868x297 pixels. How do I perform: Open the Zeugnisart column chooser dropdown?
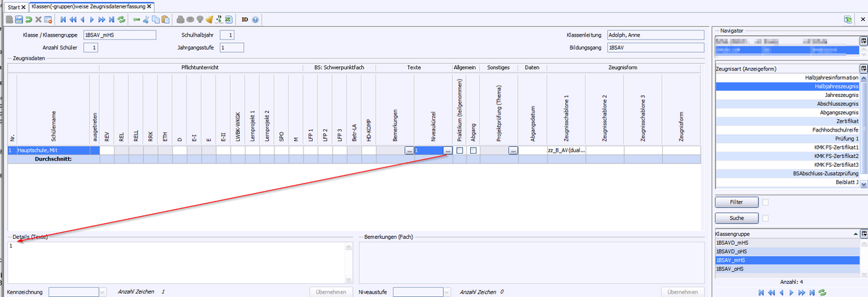coord(863,69)
